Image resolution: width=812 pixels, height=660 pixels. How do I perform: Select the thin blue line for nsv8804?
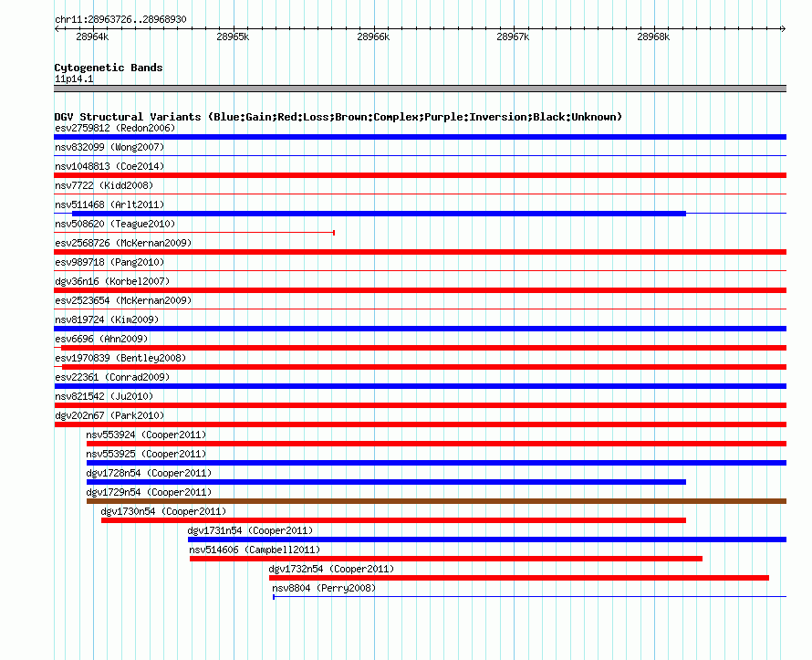pos(529,597)
